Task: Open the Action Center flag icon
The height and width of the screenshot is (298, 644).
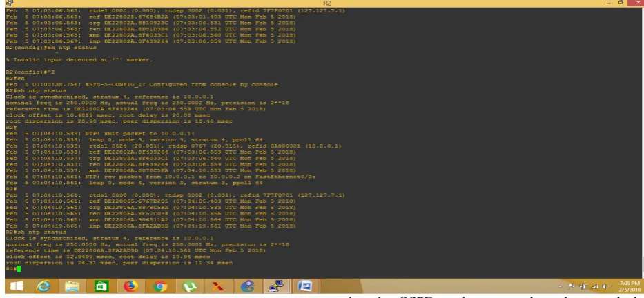Action: coord(572,286)
